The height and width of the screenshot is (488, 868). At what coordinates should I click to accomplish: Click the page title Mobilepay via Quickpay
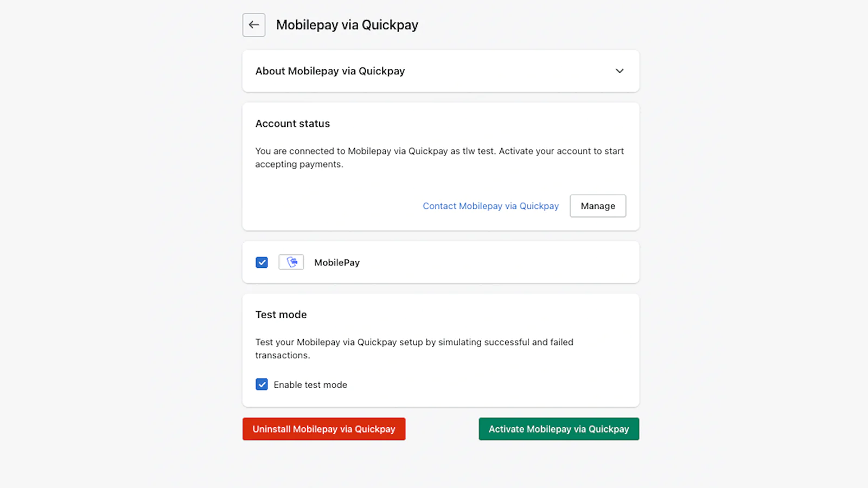click(x=347, y=25)
